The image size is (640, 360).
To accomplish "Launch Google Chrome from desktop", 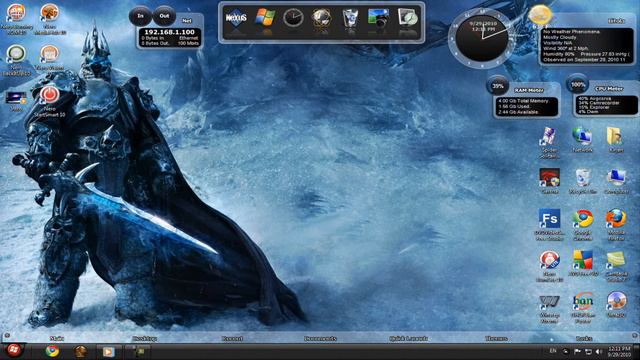I will [582, 224].
